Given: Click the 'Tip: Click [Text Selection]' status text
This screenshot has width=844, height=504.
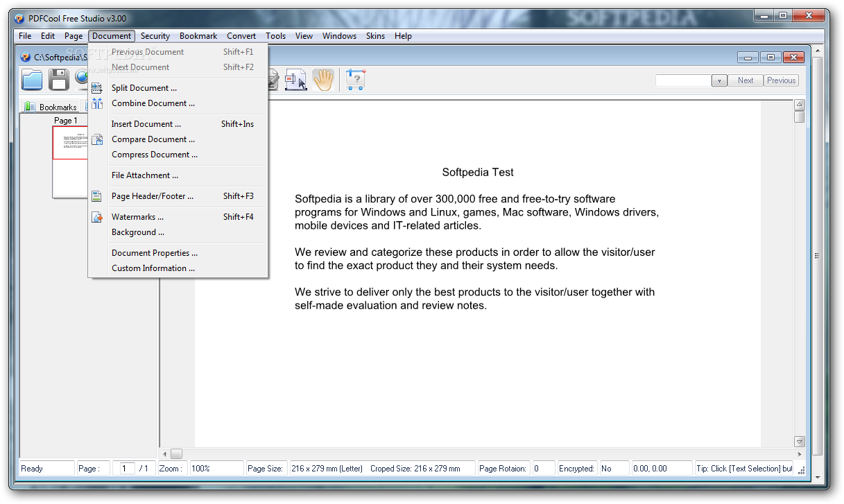Looking at the screenshot, I should point(744,469).
